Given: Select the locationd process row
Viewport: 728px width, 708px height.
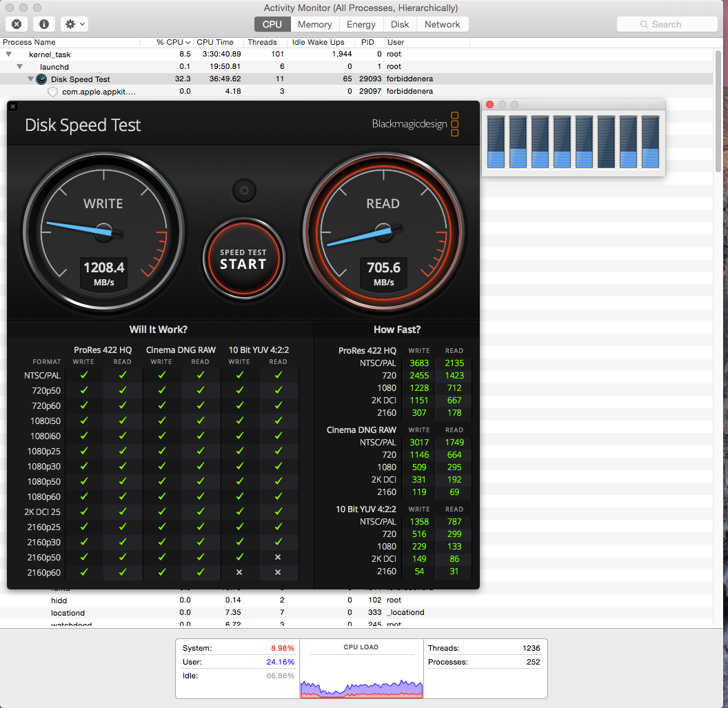Looking at the screenshot, I should (356, 612).
